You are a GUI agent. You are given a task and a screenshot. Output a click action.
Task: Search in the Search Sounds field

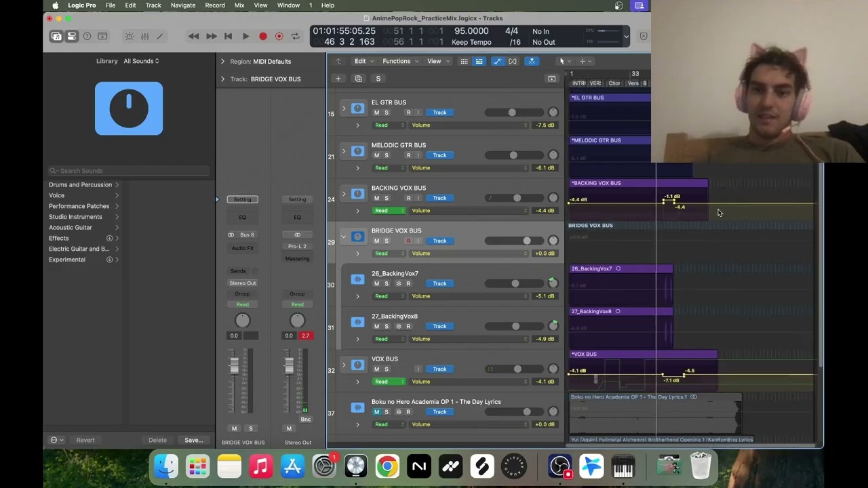pyautogui.click(x=129, y=171)
